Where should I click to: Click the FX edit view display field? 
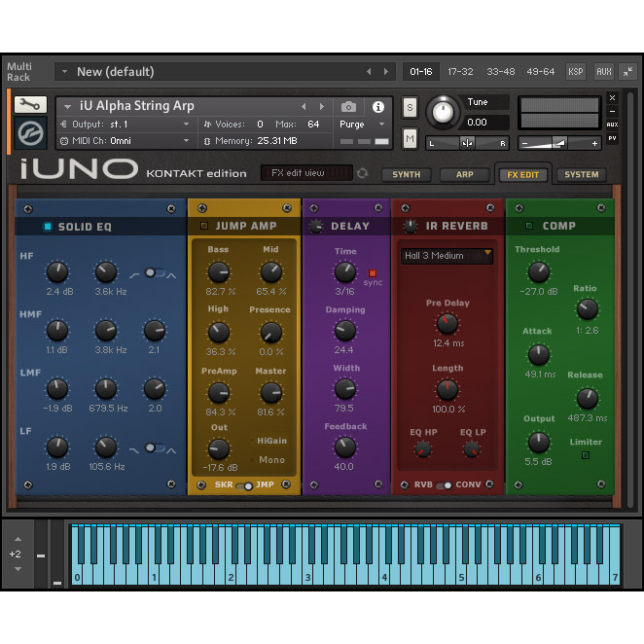point(306,173)
